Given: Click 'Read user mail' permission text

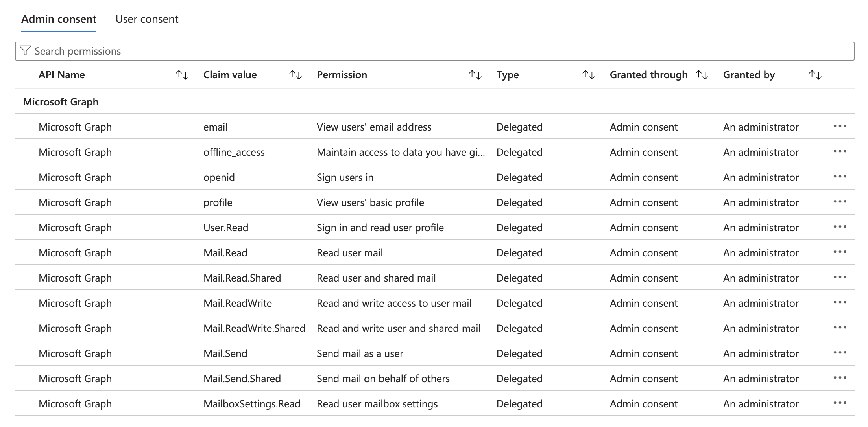Looking at the screenshot, I should 350,253.
